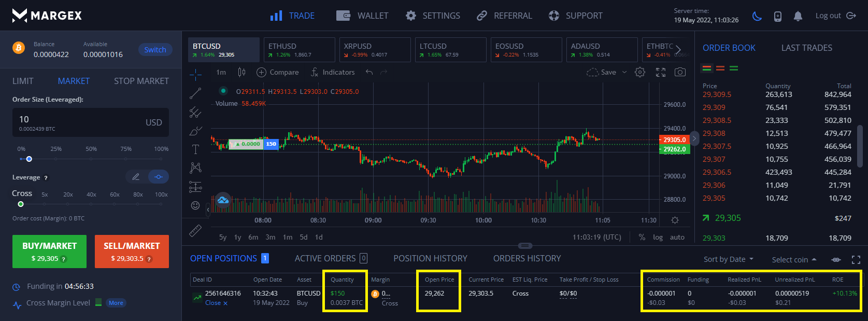Select the pitchfork drawing tool
Viewport: 868px width, 321px height.
195,112
